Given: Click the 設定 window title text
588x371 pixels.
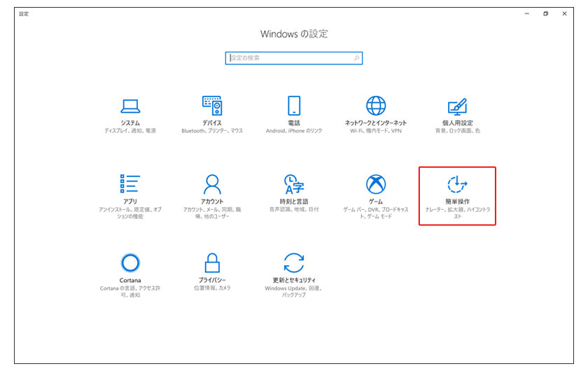Looking at the screenshot, I should (24, 13).
